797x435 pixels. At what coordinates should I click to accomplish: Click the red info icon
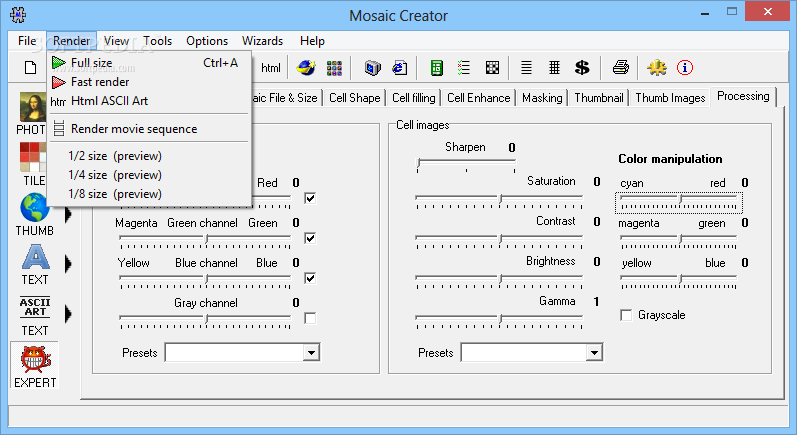click(685, 68)
